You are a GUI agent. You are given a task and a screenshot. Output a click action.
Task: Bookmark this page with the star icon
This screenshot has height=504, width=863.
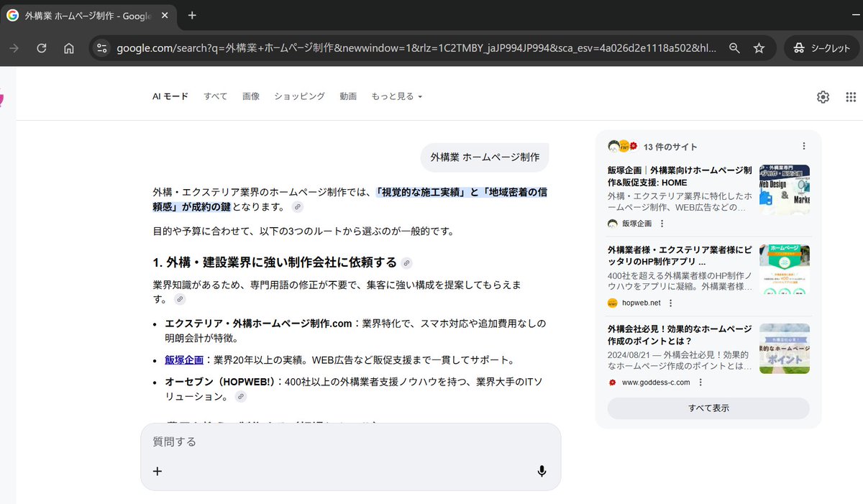[759, 48]
